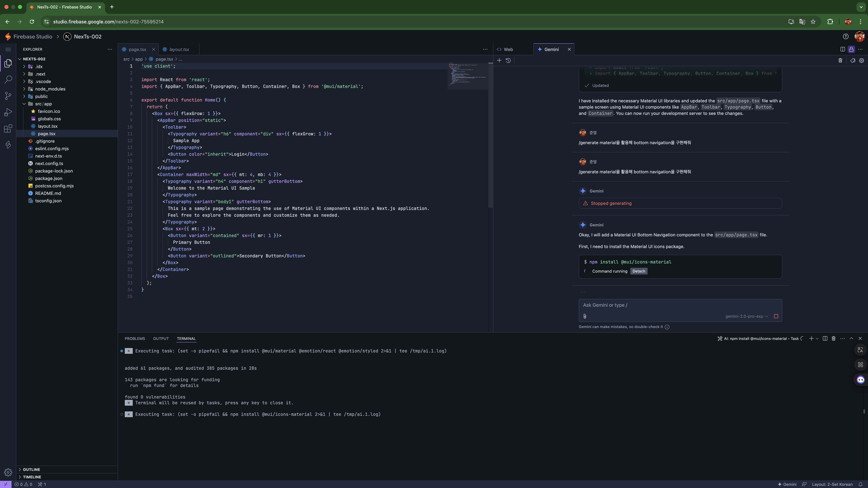Open the Extensions view in activity bar
The width and height of the screenshot is (868, 488).
(8, 128)
